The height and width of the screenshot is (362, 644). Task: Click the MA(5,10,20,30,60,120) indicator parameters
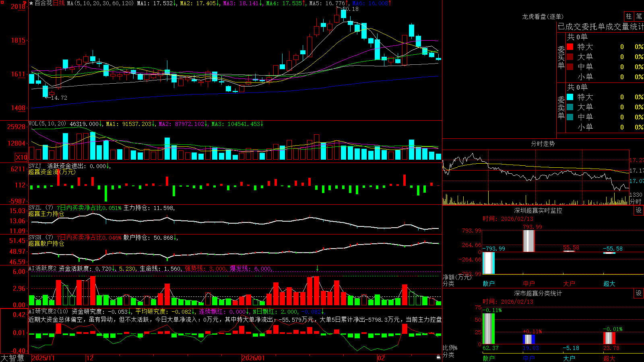click(100, 3)
